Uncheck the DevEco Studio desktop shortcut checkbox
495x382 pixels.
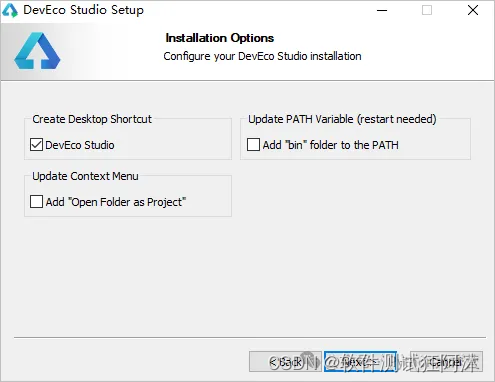coord(36,145)
